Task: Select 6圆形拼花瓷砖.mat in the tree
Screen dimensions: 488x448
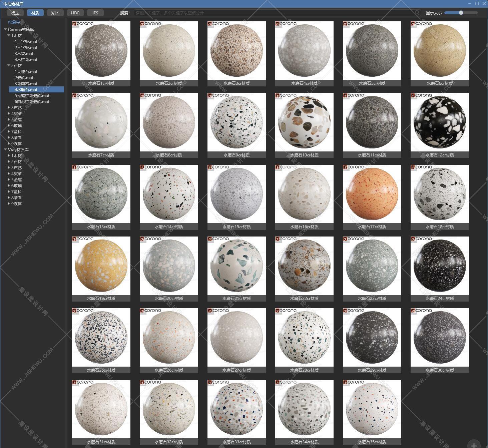Action: tap(32, 102)
